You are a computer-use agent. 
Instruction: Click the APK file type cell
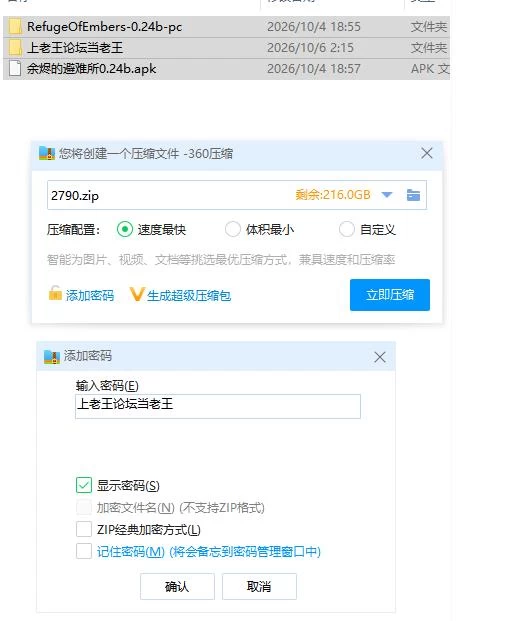(x=430, y=69)
